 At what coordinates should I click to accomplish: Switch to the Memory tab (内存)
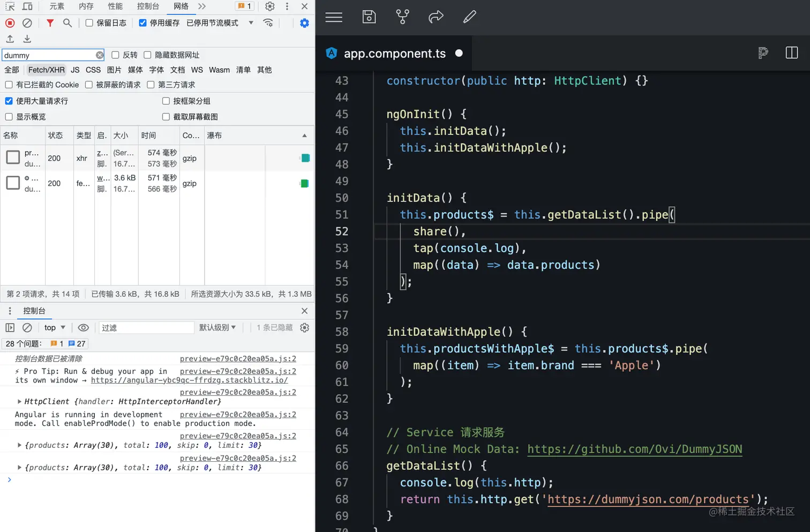click(x=86, y=6)
